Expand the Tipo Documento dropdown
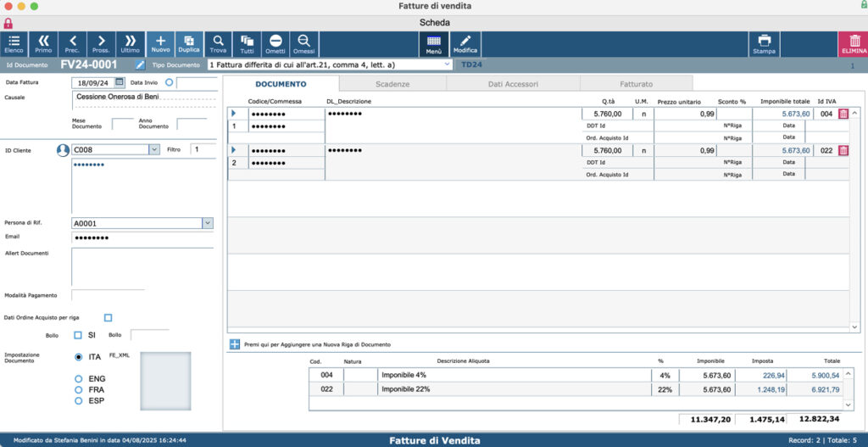This screenshot has width=868, height=447. click(448, 64)
